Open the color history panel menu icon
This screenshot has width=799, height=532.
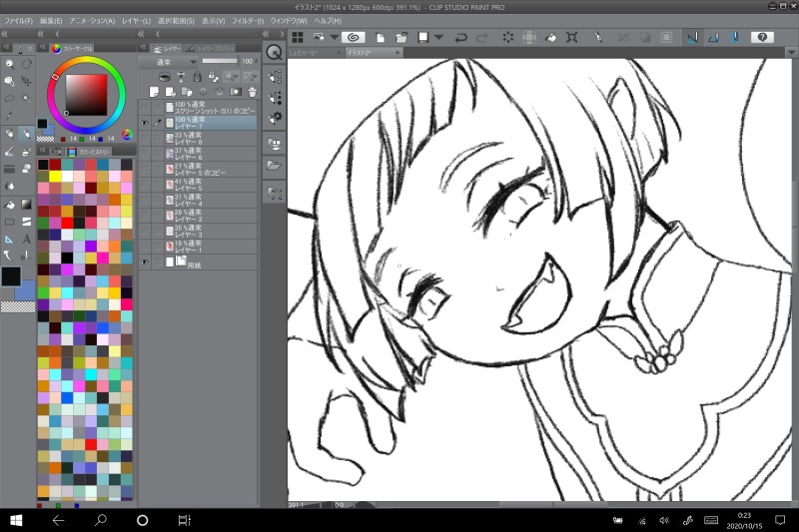(x=42, y=151)
